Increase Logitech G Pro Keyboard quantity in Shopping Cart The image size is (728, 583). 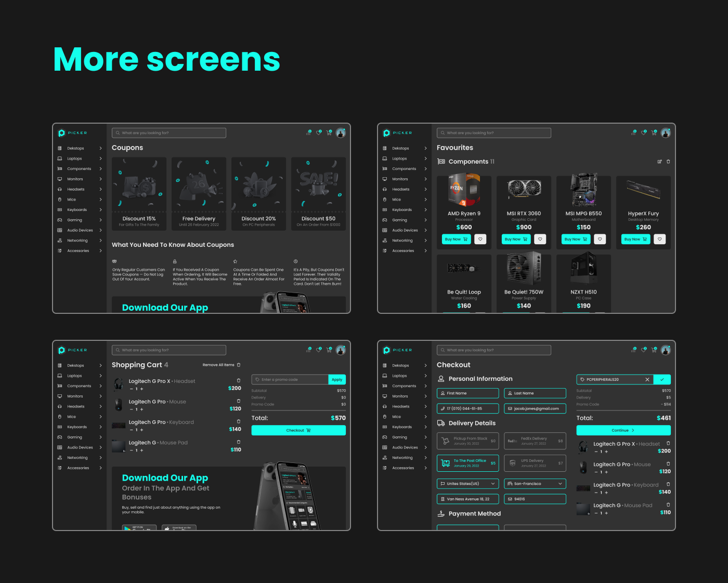click(x=141, y=430)
